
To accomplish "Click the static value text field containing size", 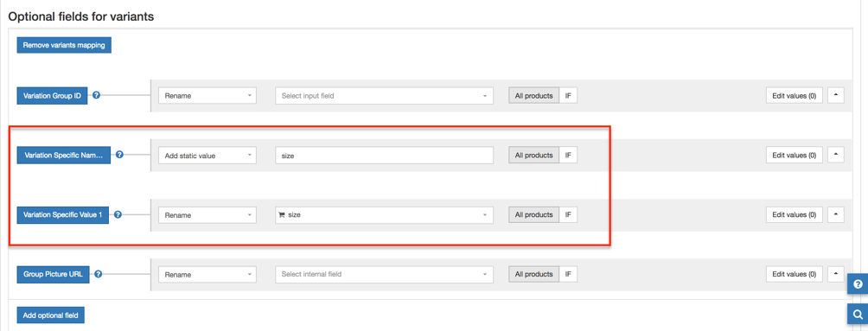I will pos(384,156).
